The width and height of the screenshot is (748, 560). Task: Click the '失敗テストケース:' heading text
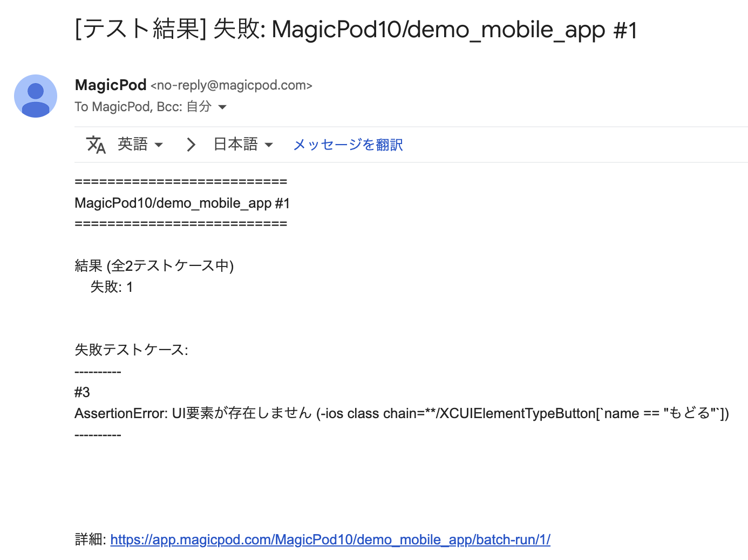[131, 350]
